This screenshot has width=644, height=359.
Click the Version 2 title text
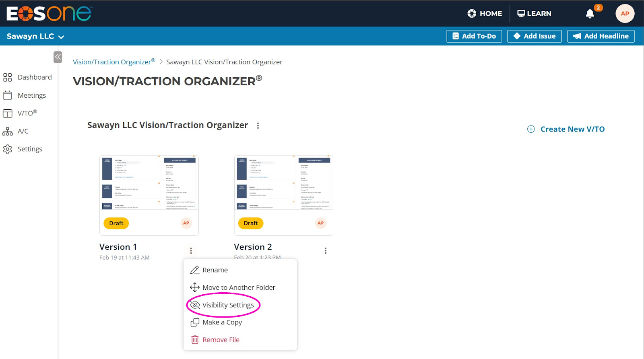(x=253, y=247)
